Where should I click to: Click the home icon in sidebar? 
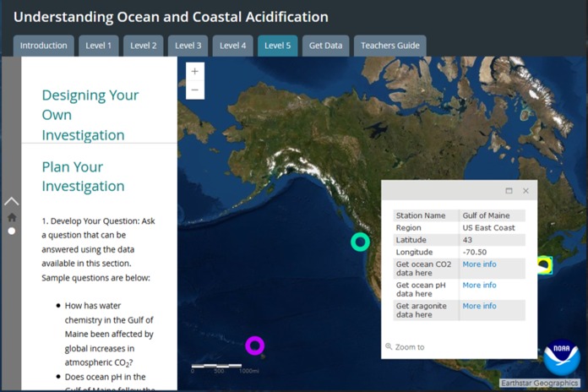tap(12, 217)
